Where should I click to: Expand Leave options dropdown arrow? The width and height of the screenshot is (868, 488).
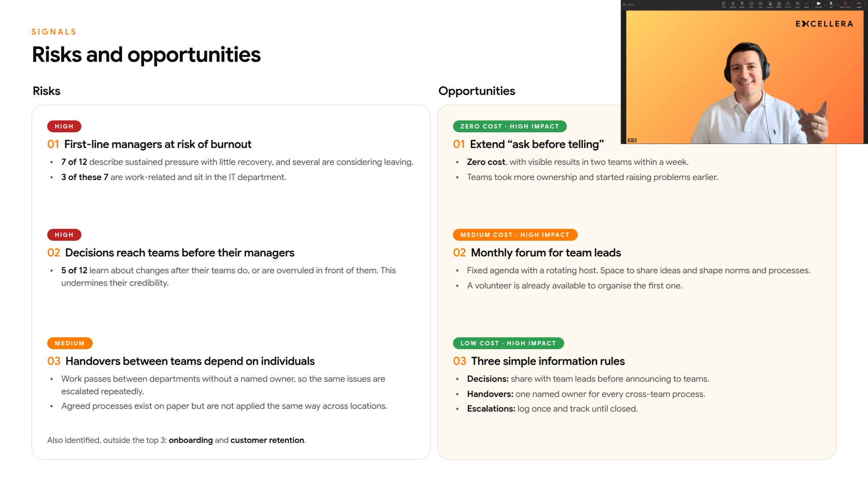pos(865,5)
